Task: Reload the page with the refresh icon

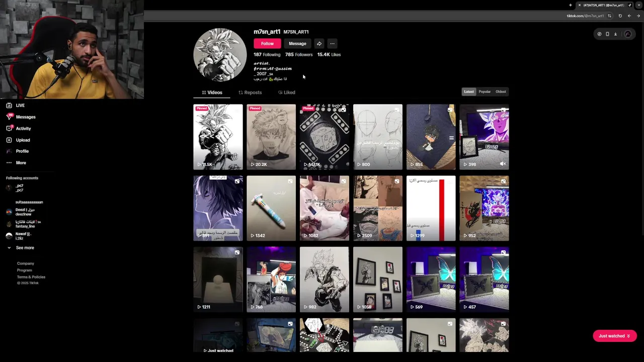Action: (x=620, y=16)
